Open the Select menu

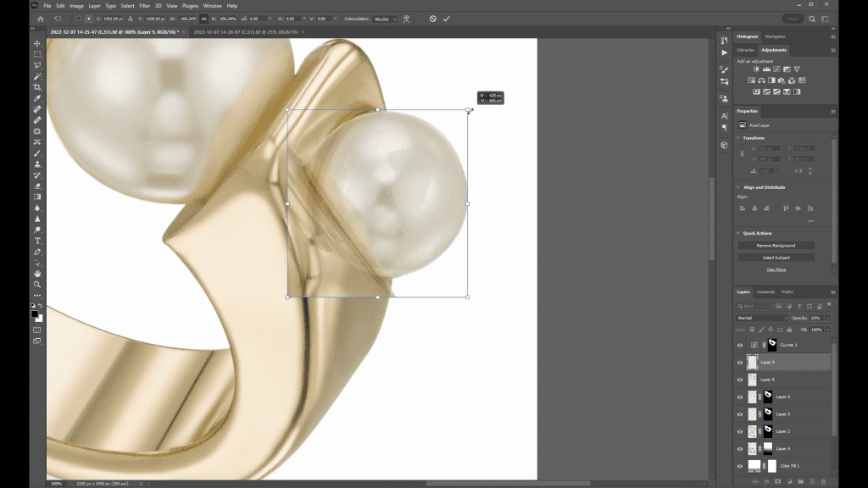pos(127,6)
